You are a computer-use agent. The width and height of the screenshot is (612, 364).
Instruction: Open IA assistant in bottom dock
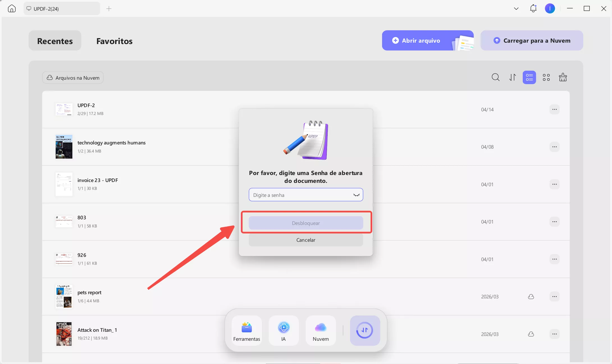click(284, 331)
